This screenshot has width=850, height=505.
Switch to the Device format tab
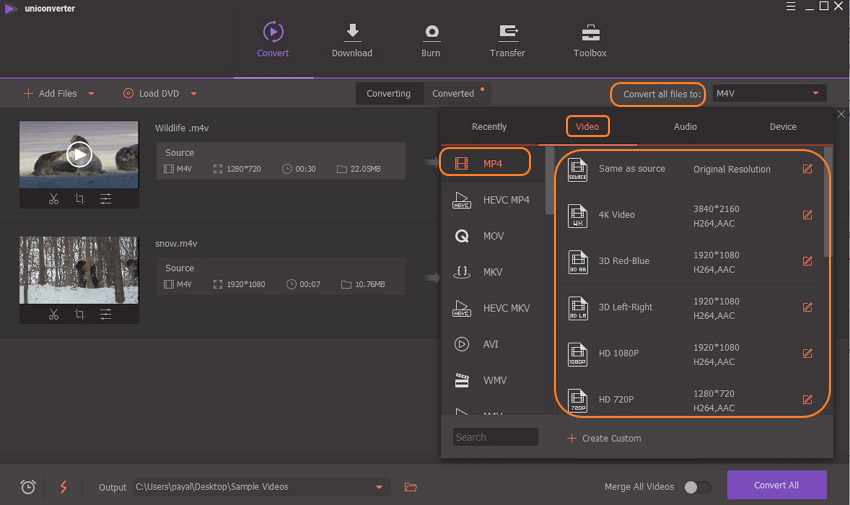tap(783, 127)
